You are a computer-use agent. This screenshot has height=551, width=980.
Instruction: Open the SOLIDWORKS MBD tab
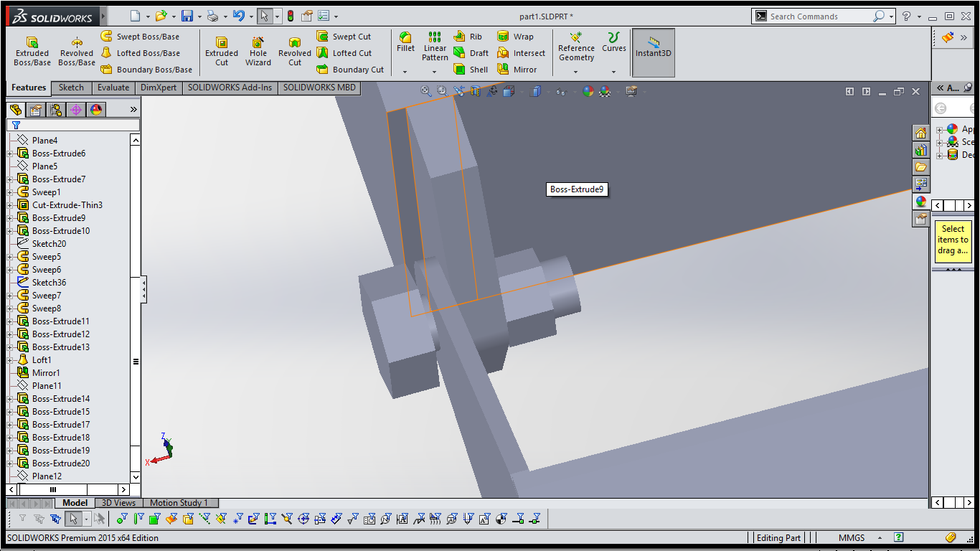coord(319,88)
